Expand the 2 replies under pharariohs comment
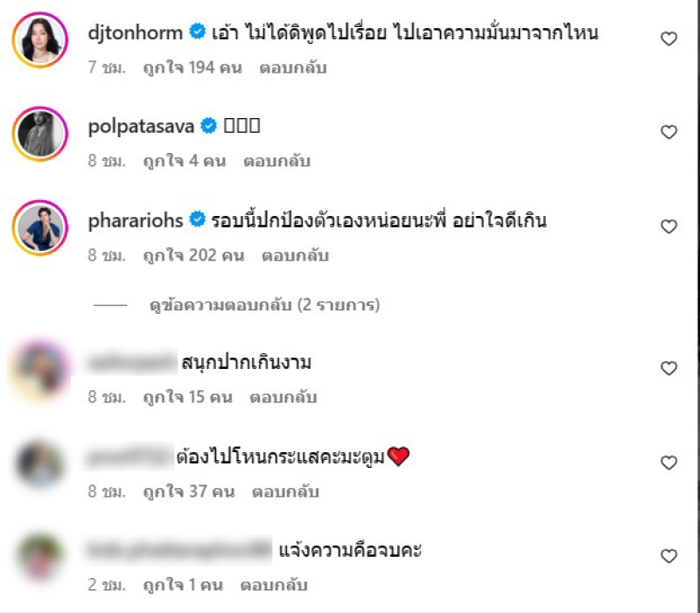The image size is (700, 613). (x=264, y=305)
